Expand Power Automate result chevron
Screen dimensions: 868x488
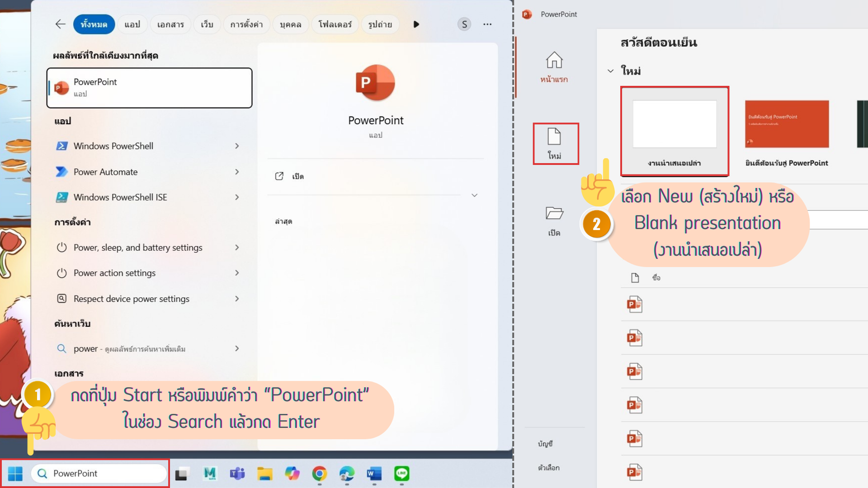click(x=237, y=172)
